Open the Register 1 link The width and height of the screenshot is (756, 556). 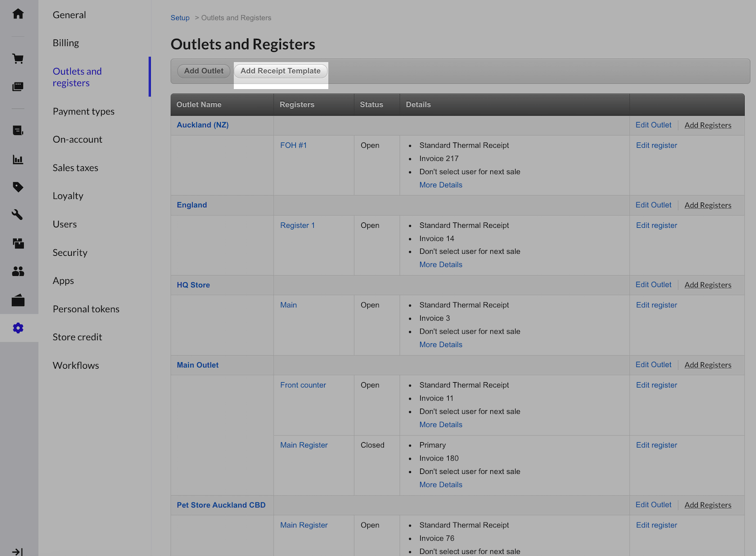coord(297,225)
